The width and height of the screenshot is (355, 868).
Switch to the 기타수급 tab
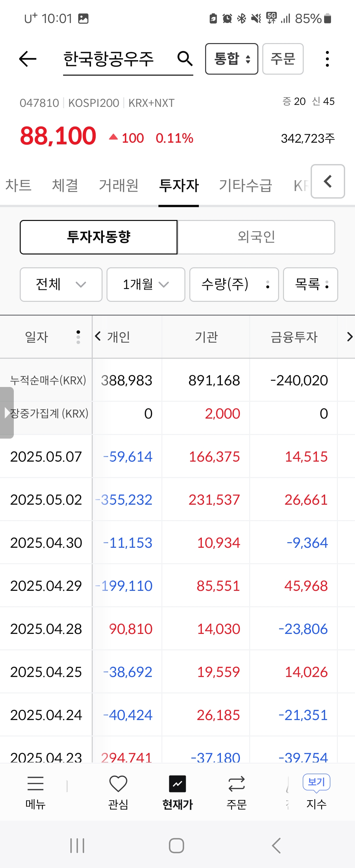click(x=246, y=185)
